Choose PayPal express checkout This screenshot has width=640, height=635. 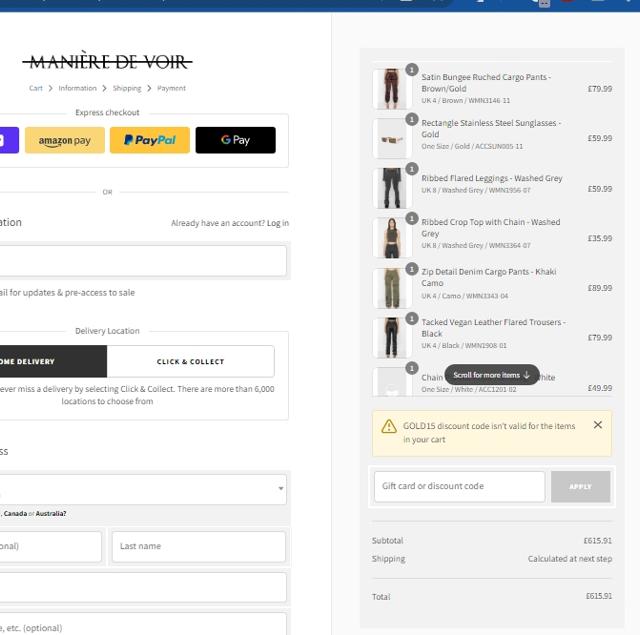150,140
